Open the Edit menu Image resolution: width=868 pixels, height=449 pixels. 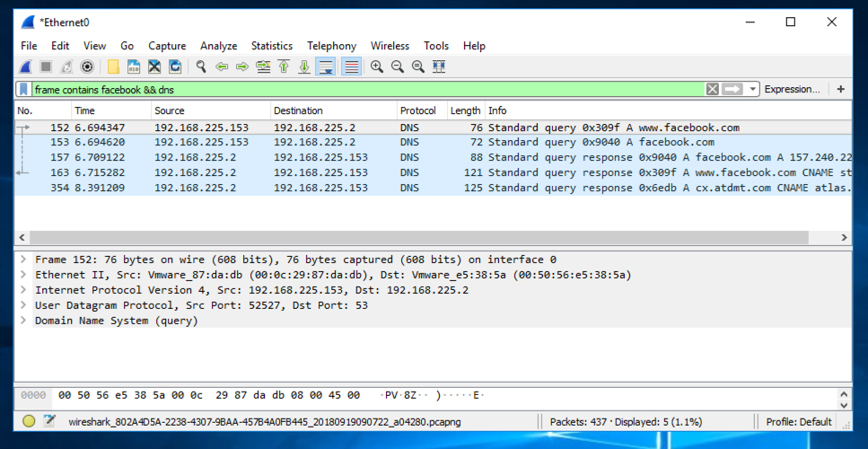click(x=60, y=46)
